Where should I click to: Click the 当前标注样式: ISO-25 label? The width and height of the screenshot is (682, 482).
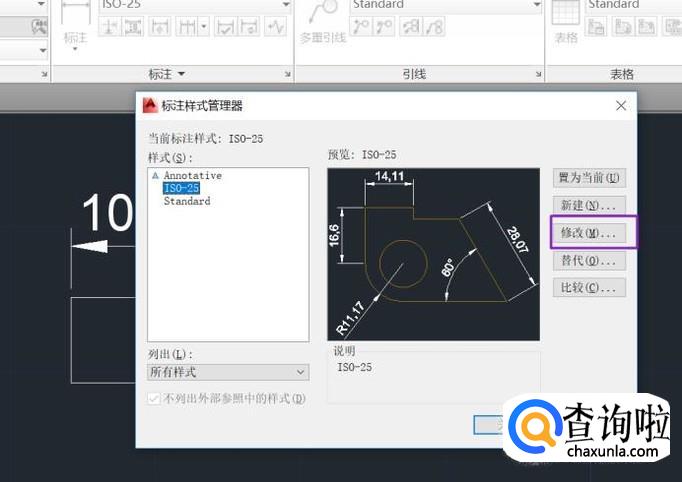pyautogui.click(x=205, y=139)
